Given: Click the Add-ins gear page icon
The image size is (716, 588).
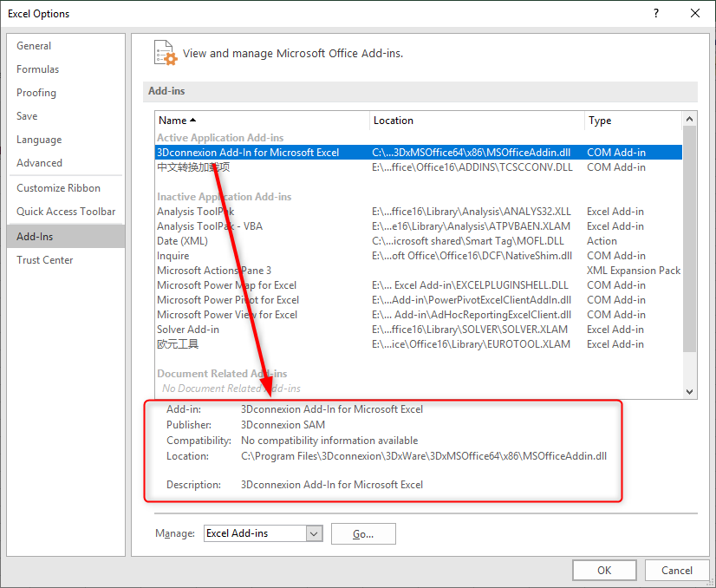Looking at the screenshot, I should pyautogui.click(x=166, y=53).
